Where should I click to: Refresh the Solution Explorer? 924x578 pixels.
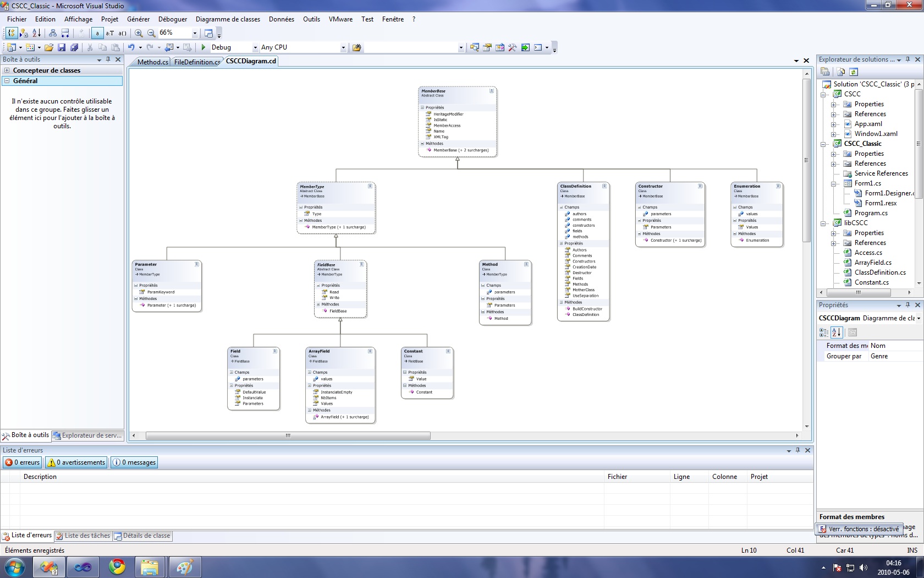[x=854, y=72]
